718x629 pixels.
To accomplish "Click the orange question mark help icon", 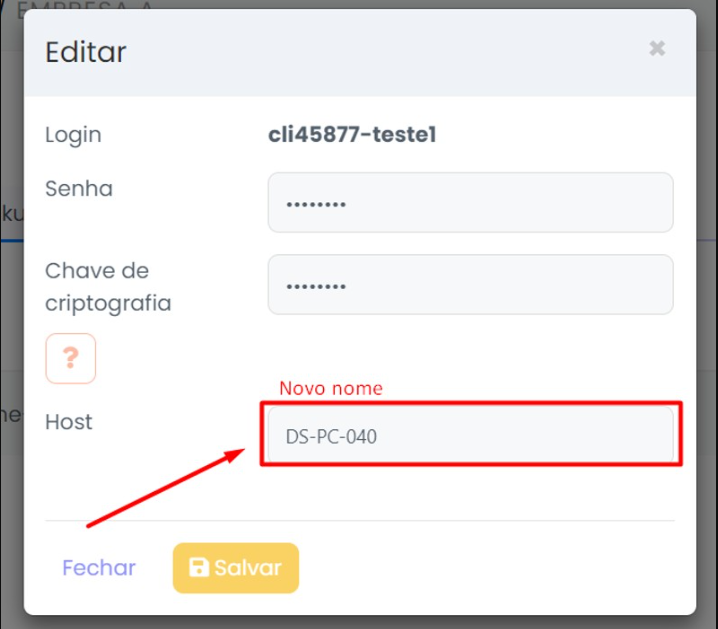I will pyautogui.click(x=70, y=358).
